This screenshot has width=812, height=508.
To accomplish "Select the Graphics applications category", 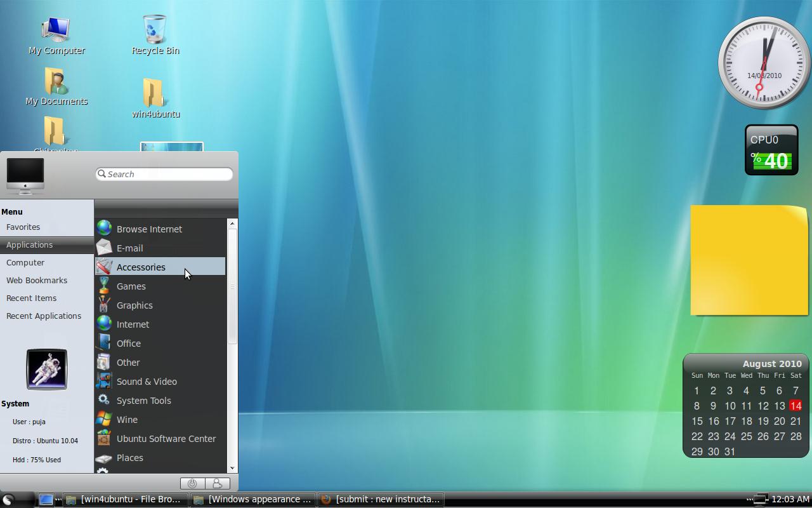I will [x=134, y=305].
